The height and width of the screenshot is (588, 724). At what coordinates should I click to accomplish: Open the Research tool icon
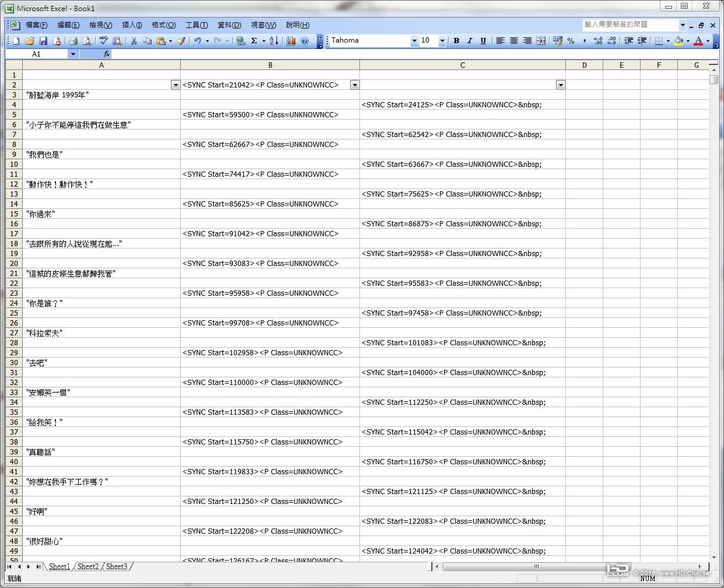click(117, 41)
